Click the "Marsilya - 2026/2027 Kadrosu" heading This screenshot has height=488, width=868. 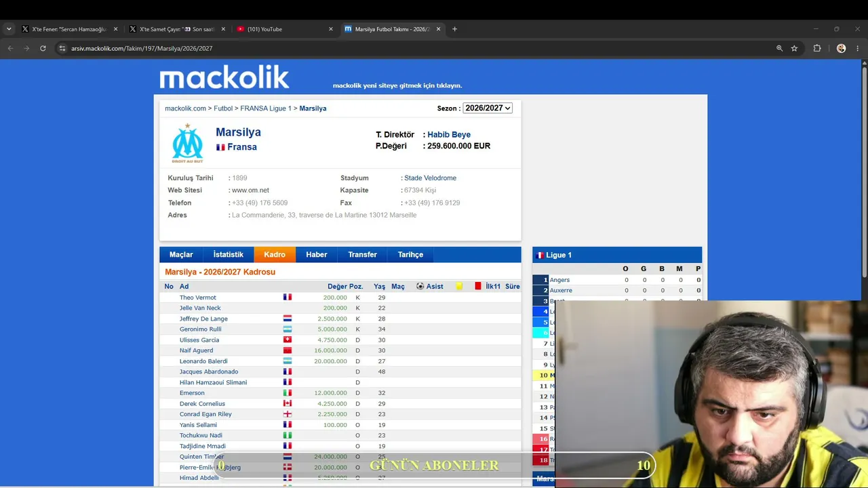click(x=220, y=272)
